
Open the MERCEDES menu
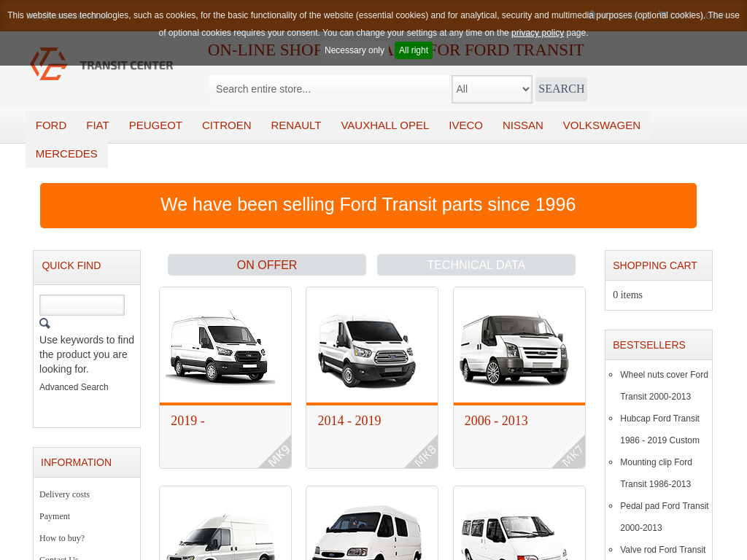[66, 154]
